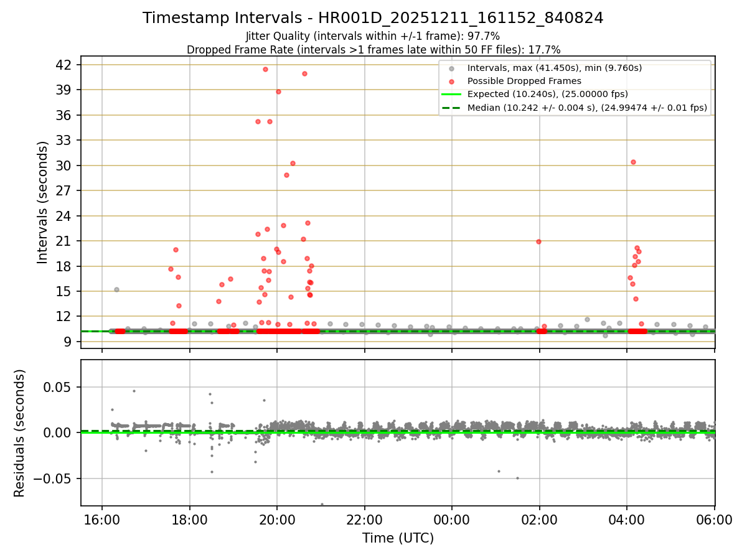Click the Time (UTC) x-axis label

(398, 538)
